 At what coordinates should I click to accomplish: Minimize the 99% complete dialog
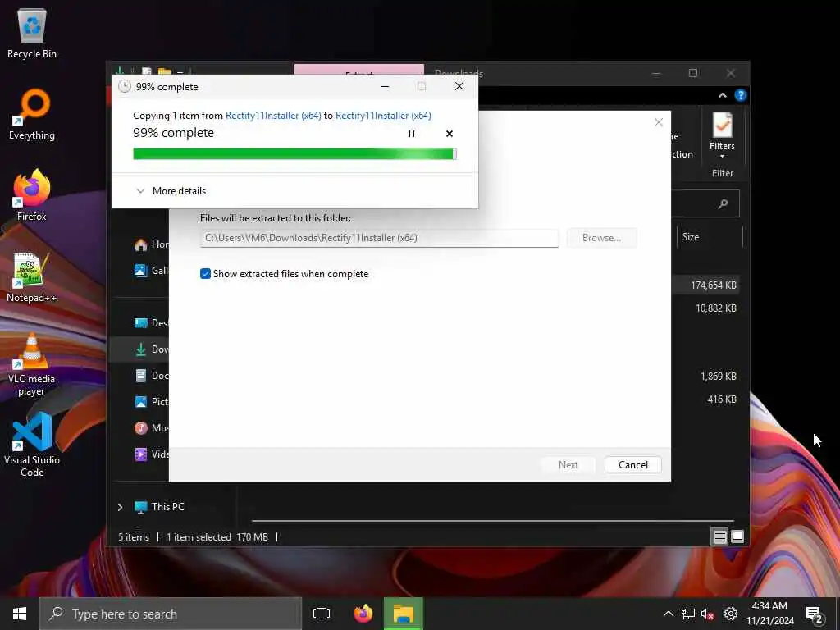pyautogui.click(x=385, y=86)
